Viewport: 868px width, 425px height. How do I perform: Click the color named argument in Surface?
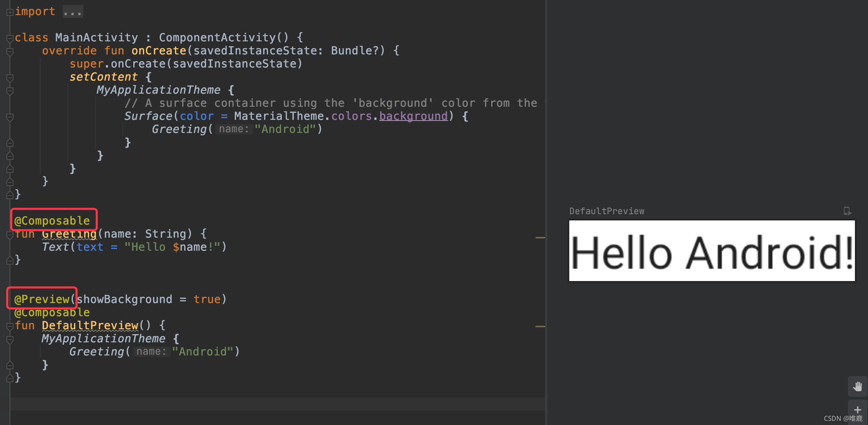tap(197, 116)
